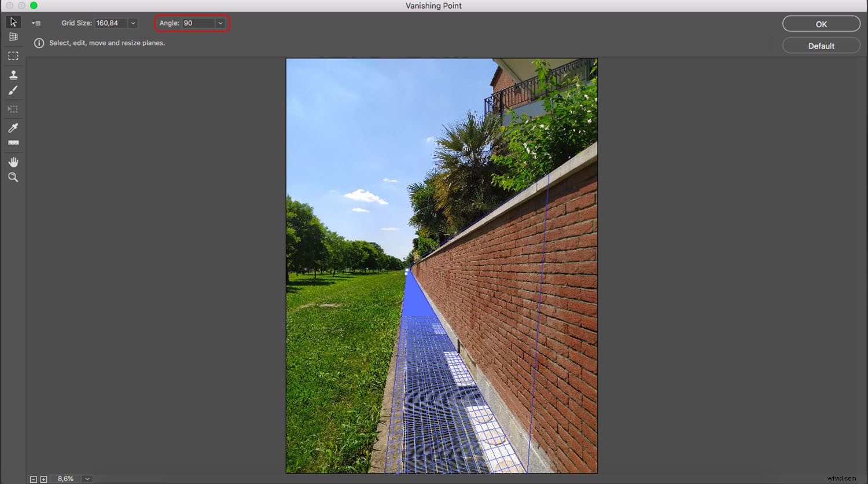Select the Edit Plane tool
This screenshot has height=484, width=868.
pyautogui.click(x=13, y=22)
